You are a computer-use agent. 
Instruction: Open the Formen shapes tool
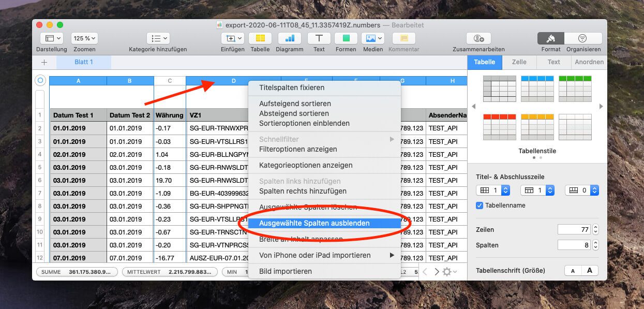[346, 39]
